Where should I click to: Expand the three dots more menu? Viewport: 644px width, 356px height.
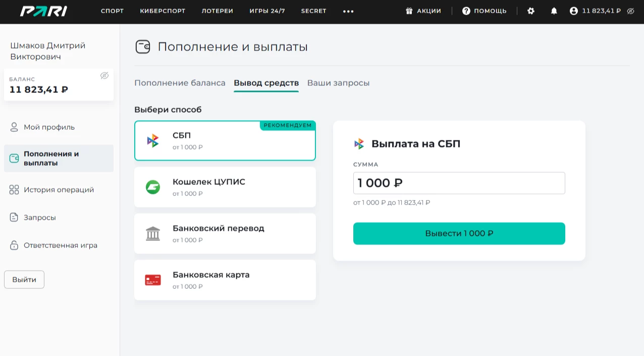(348, 11)
